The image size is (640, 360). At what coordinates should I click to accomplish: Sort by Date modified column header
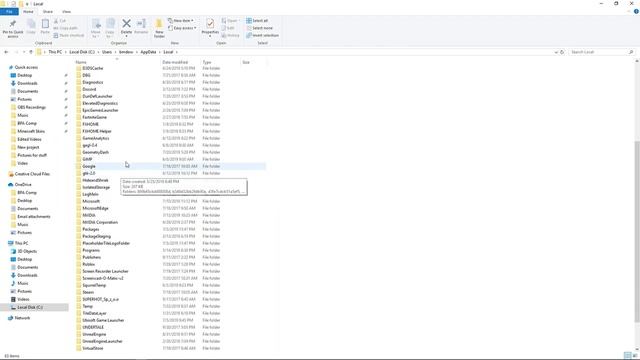point(175,62)
